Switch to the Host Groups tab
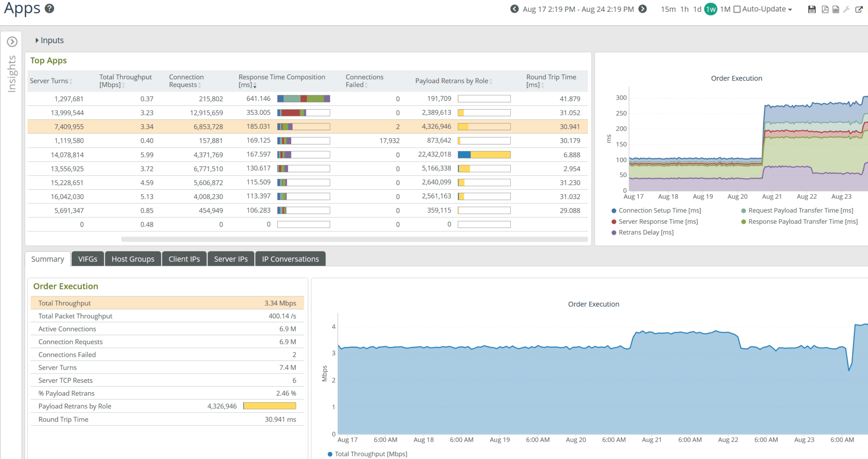Screen dimensions: 868x459 tap(133, 259)
